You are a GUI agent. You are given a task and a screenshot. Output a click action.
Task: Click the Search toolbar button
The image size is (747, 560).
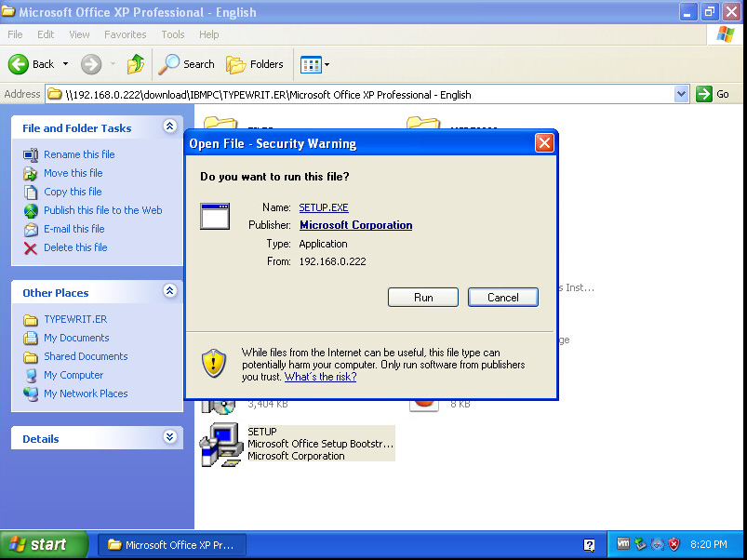187,64
